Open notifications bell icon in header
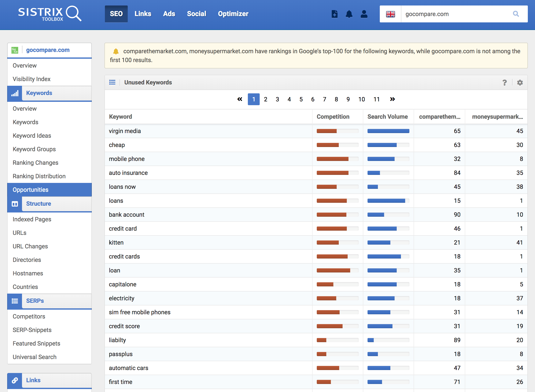 (349, 14)
